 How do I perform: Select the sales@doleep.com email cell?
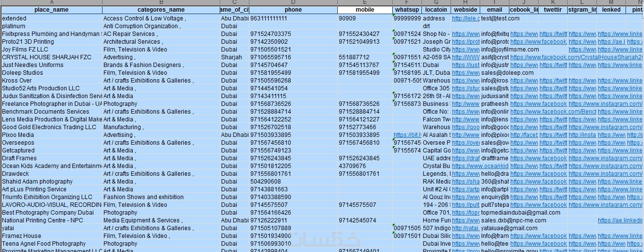tap(507, 73)
